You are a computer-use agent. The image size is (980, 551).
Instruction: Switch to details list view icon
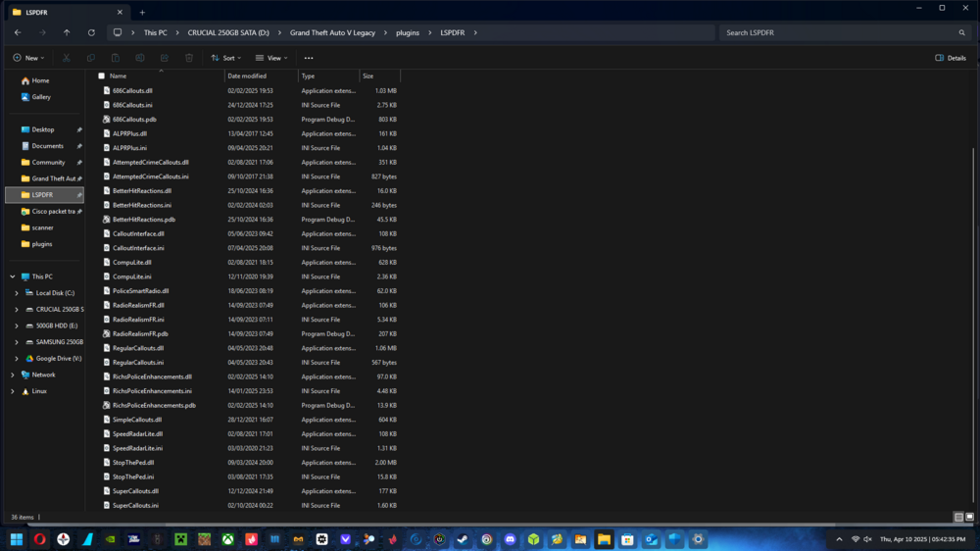pyautogui.click(x=958, y=518)
